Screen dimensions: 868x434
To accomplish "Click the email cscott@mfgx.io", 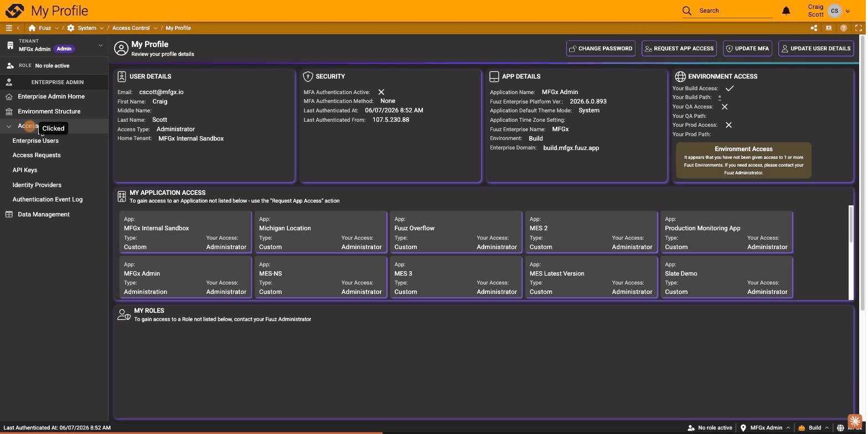I will point(161,92).
